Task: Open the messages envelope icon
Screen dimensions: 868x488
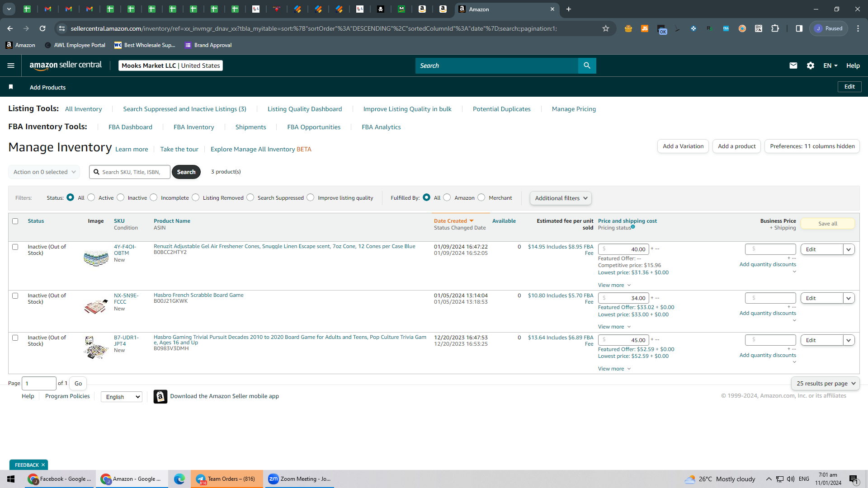Action: click(793, 66)
